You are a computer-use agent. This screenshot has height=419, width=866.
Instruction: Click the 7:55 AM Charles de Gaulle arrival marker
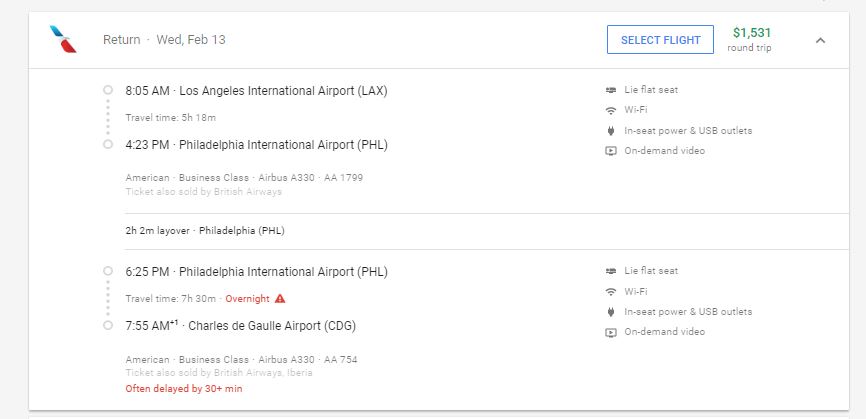108,325
